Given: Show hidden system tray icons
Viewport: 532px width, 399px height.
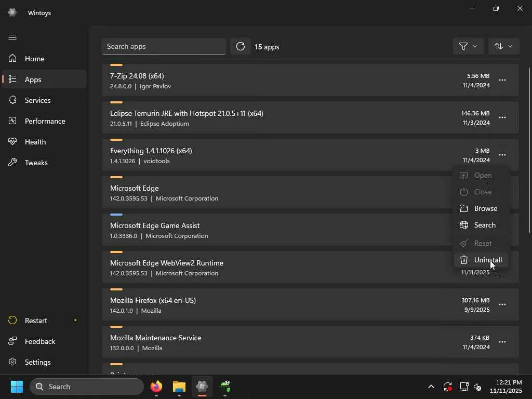Looking at the screenshot, I should tap(431, 387).
